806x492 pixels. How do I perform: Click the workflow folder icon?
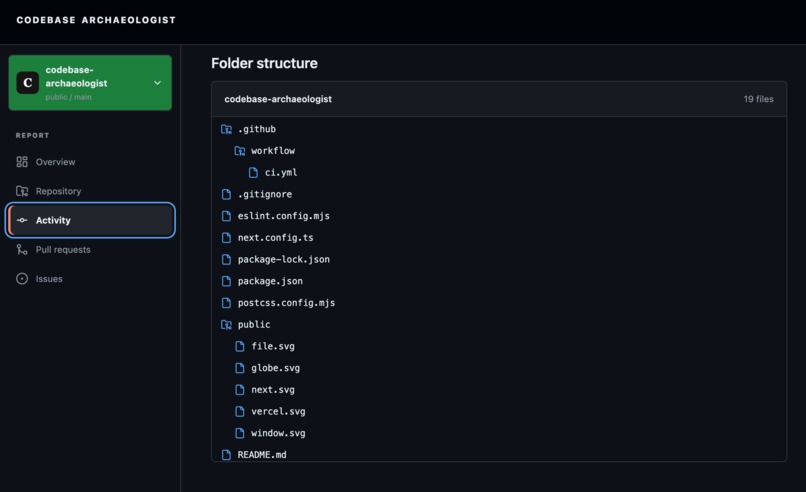click(x=240, y=151)
